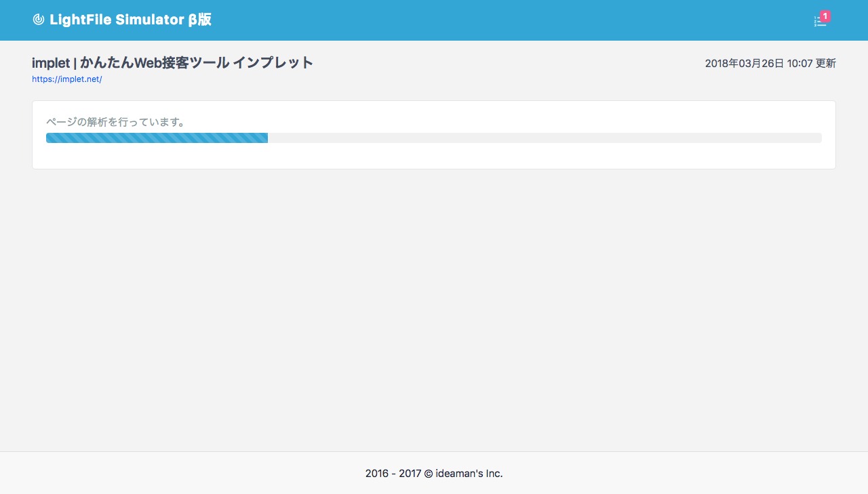Click the 2018年03月26日 10:07 更新 timestamp
This screenshot has width=868, height=494.
[770, 64]
